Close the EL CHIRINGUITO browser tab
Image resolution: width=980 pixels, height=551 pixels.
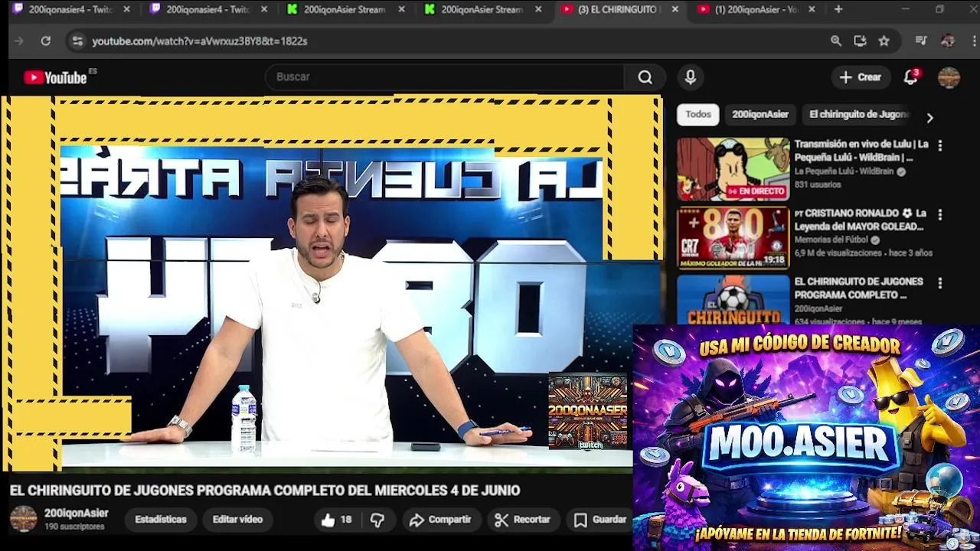pos(675,9)
